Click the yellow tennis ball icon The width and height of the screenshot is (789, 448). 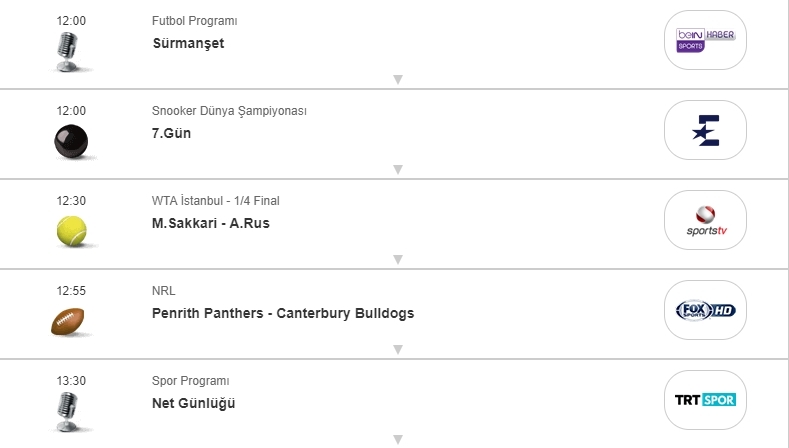click(70, 232)
